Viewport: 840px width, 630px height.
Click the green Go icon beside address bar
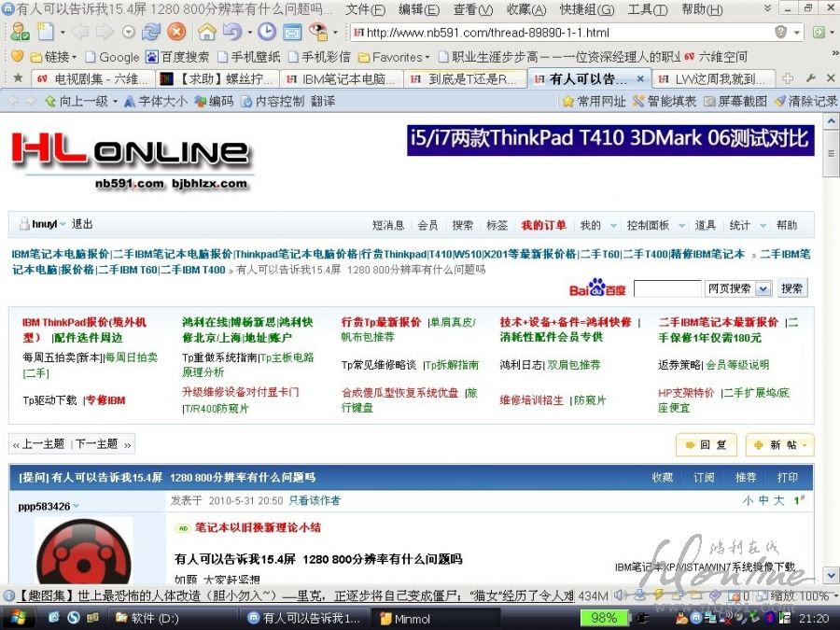pos(818,32)
